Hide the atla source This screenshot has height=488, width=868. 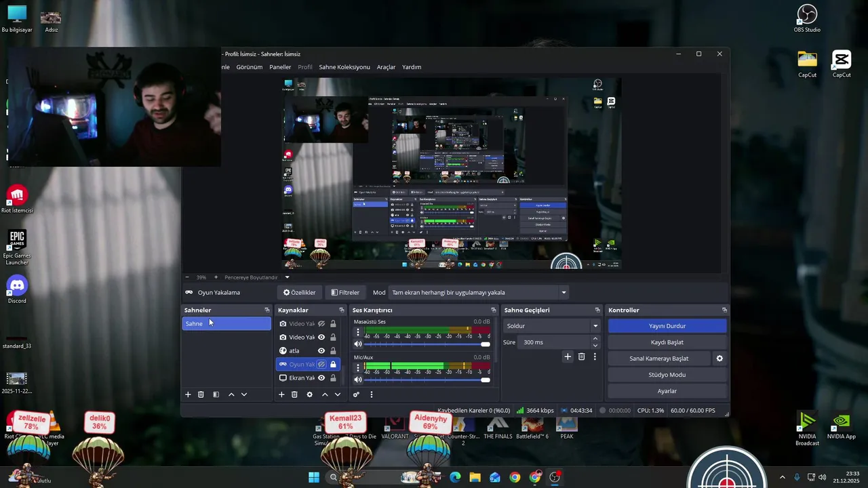[321, 351]
